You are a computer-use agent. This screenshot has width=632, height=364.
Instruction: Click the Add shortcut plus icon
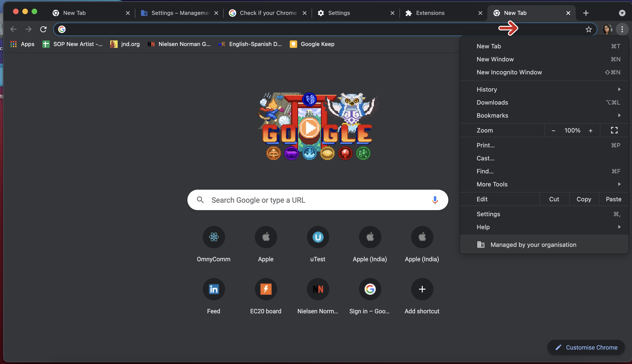[422, 288]
